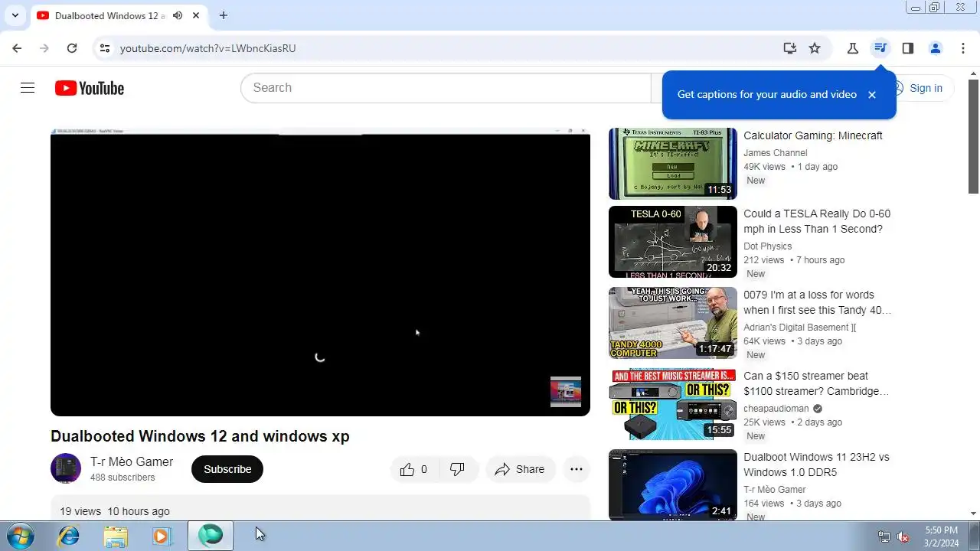
Task: Open Dualboot Windows 11 23H2 title
Action: 816,465
